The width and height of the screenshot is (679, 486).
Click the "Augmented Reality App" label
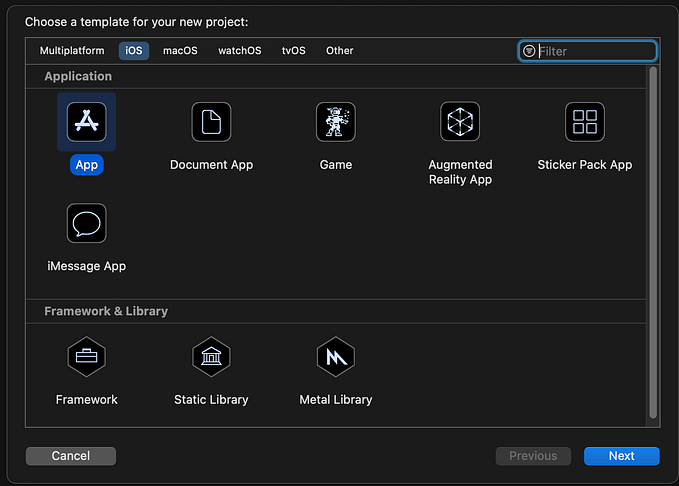pos(460,172)
